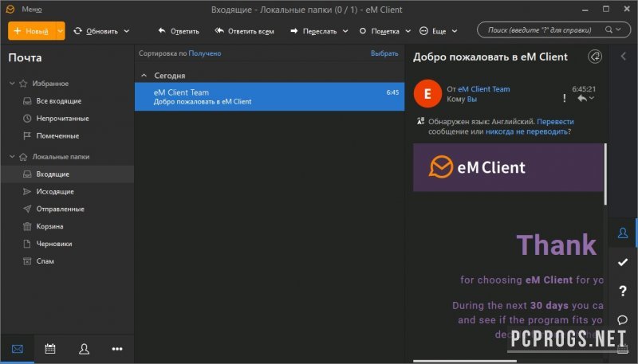The image size is (638, 364).
Task: Collapse the Локальные папки tree
Action: 12,156
